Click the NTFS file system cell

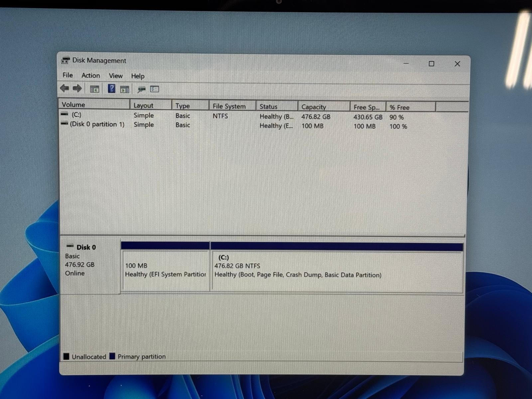(x=220, y=116)
